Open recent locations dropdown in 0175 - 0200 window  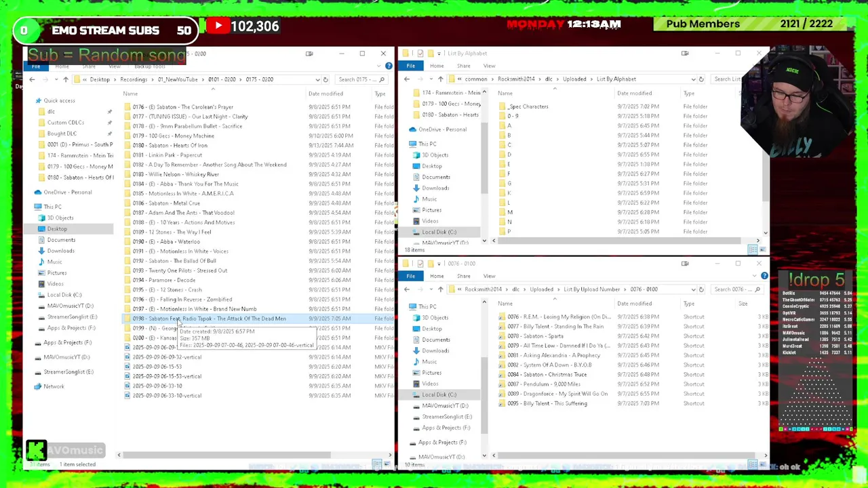(x=55, y=79)
